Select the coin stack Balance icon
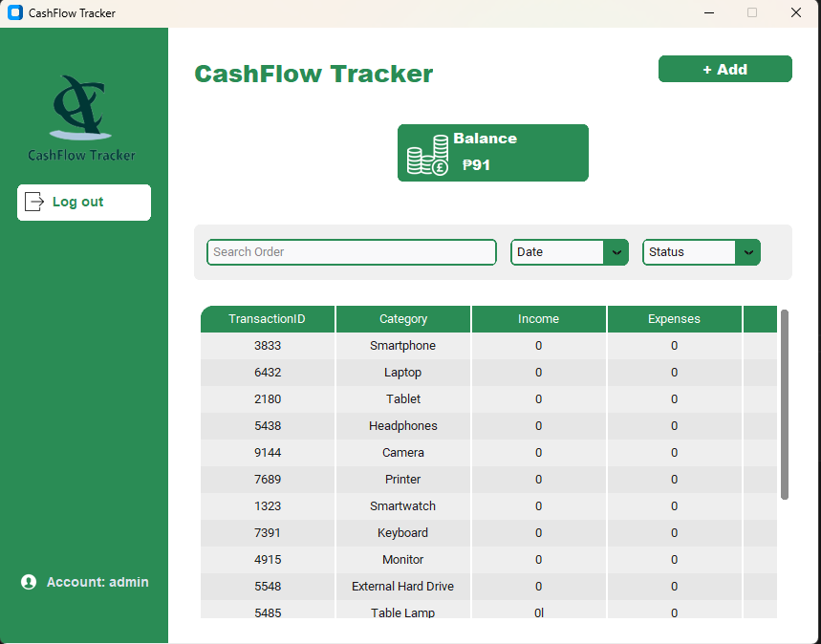The width and height of the screenshot is (821, 644). click(427, 153)
